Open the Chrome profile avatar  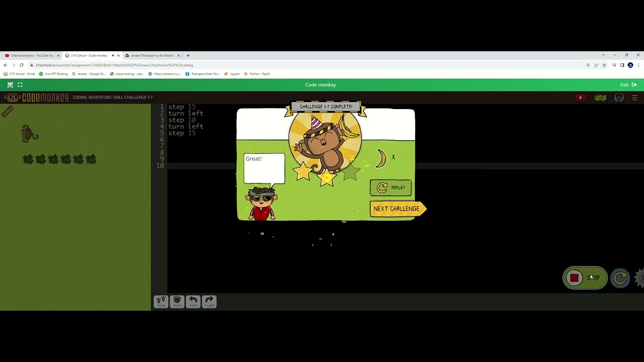tap(630, 65)
